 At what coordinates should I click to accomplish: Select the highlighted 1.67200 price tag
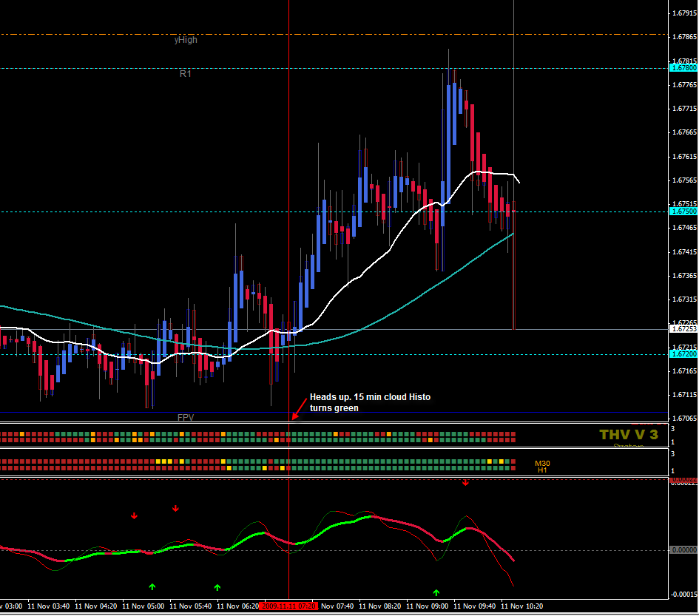[x=684, y=354]
